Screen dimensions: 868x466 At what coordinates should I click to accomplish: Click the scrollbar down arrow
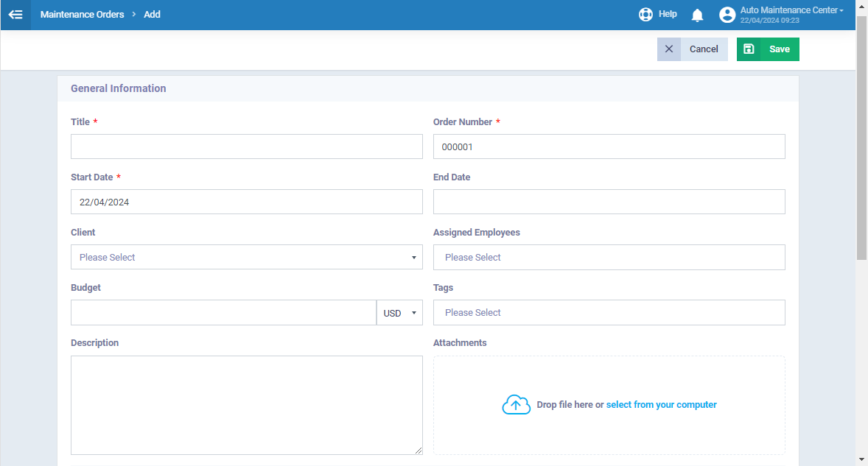(861, 459)
